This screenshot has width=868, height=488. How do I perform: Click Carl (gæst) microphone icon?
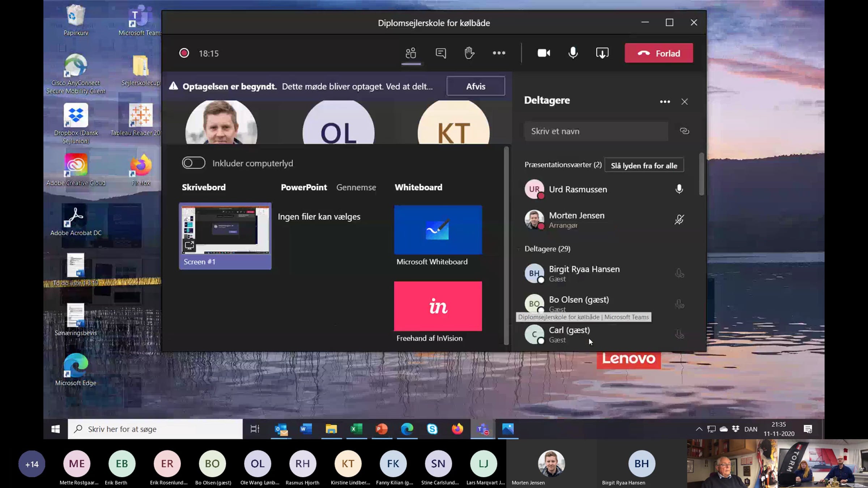[x=679, y=334]
